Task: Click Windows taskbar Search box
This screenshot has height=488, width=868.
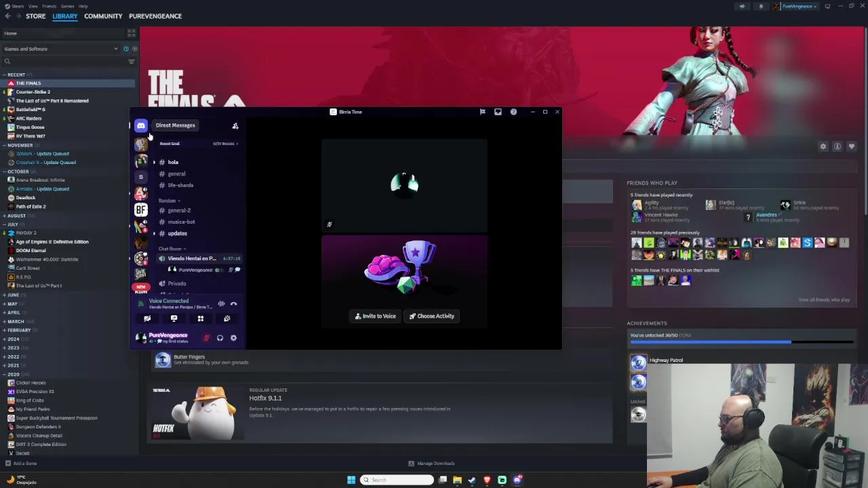Action: coord(397,480)
